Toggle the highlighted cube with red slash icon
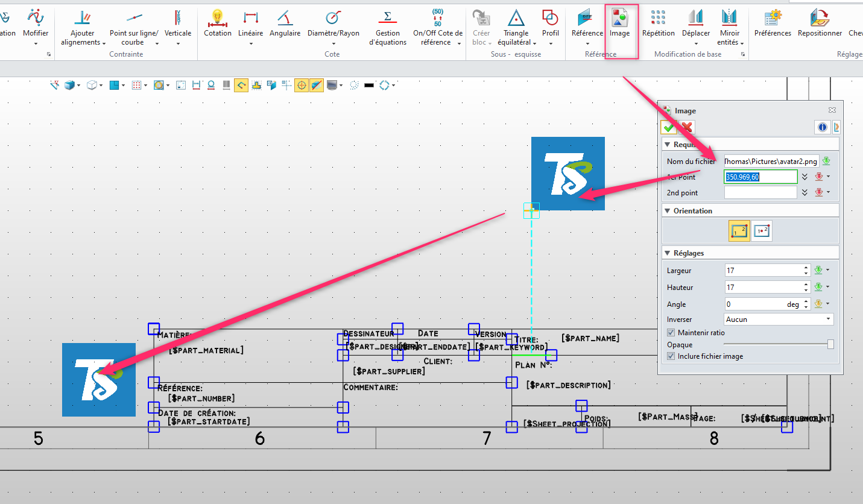This screenshot has width=863, height=504. pos(317,86)
